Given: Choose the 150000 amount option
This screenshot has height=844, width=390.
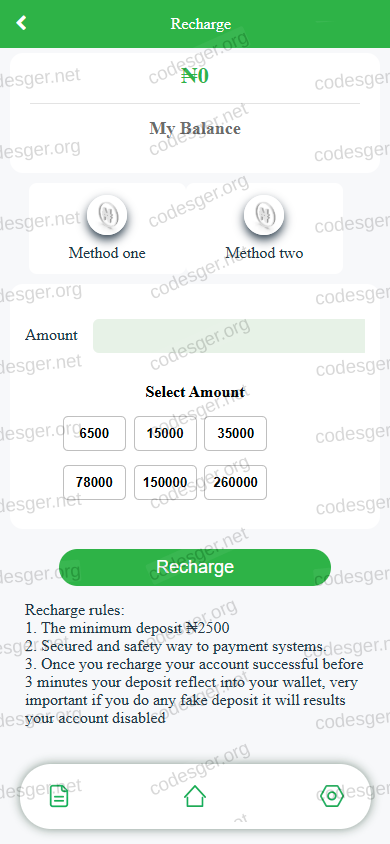Looking at the screenshot, I should point(165,482).
